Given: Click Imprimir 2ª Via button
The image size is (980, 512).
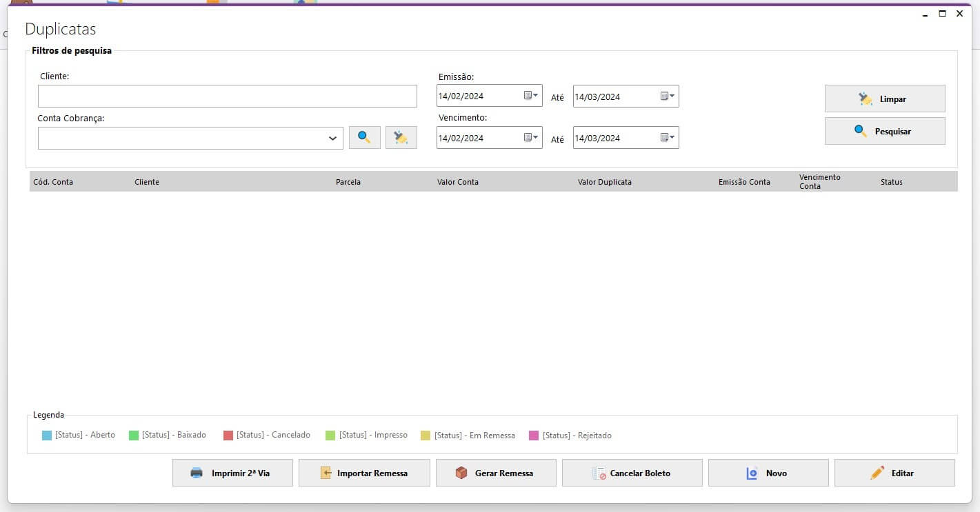Looking at the screenshot, I should [x=232, y=473].
